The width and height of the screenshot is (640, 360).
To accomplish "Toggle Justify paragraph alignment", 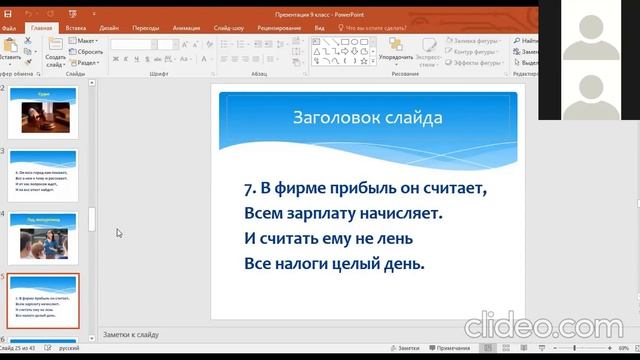I will tap(256, 60).
